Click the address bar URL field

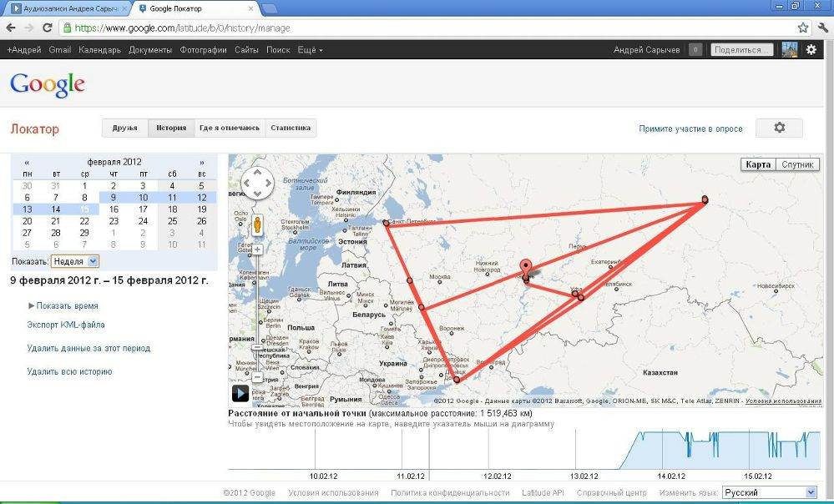(x=426, y=28)
